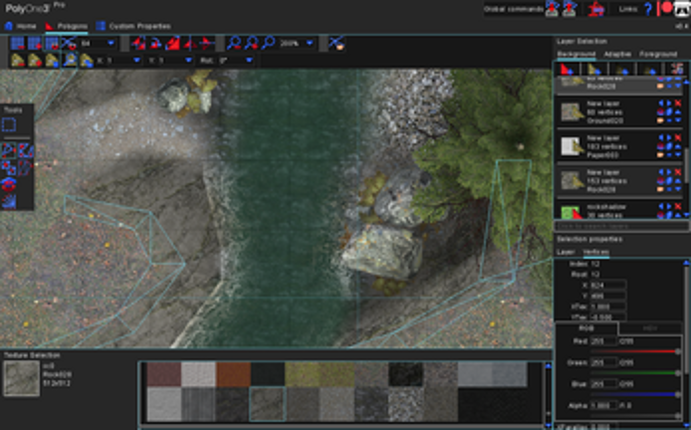
Task: Click the red record circle icon
Action: point(667,9)
